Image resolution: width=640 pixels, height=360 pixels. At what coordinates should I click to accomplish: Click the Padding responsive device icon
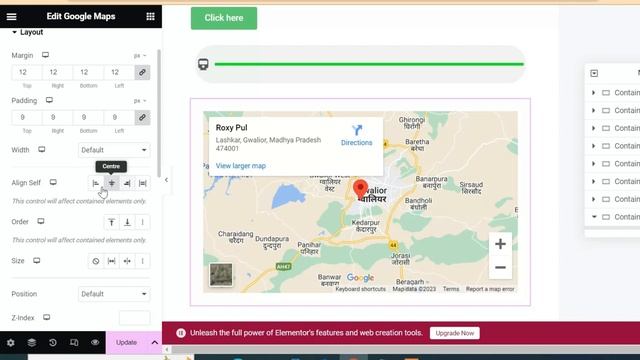49,100
